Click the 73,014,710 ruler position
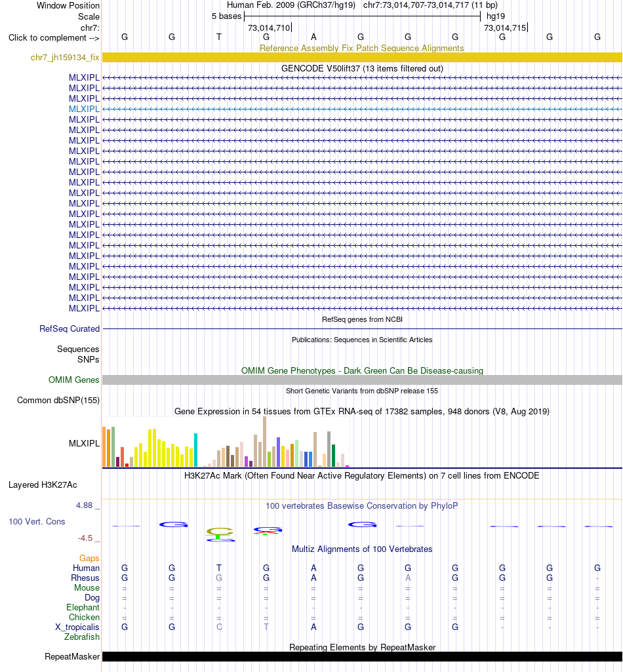Viewport: 623px width, 672px height. 269,28
